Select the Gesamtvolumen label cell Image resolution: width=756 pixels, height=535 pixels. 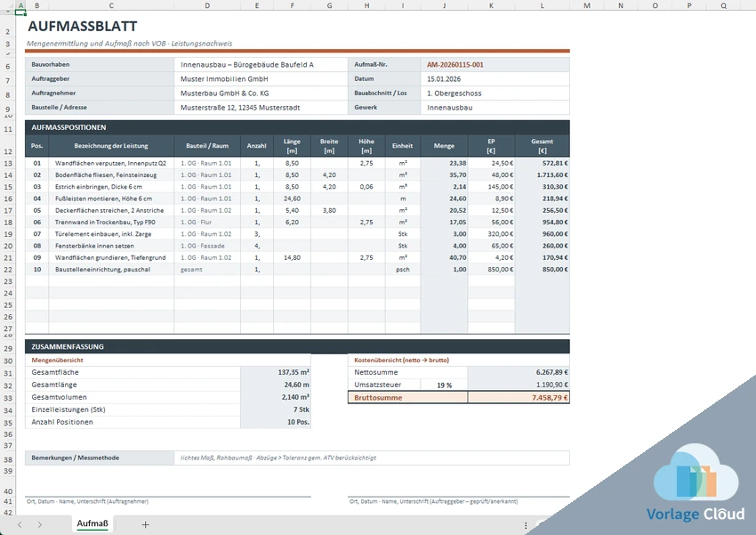[133, 398]
